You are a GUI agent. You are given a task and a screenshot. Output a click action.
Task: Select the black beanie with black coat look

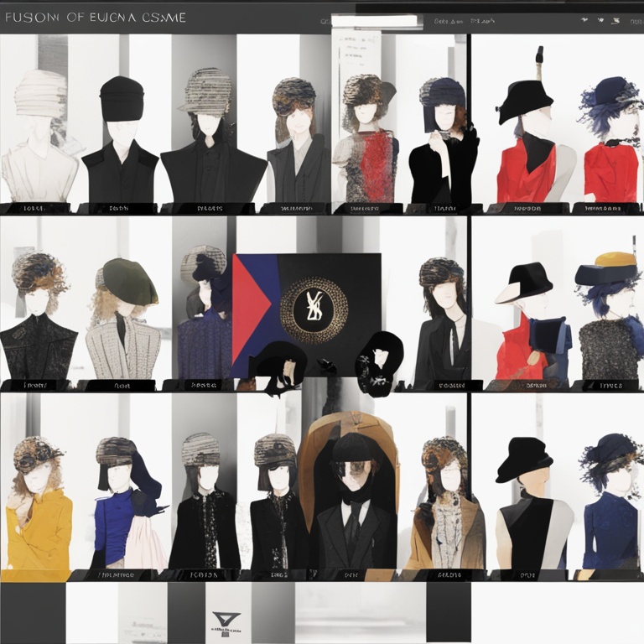121,139
